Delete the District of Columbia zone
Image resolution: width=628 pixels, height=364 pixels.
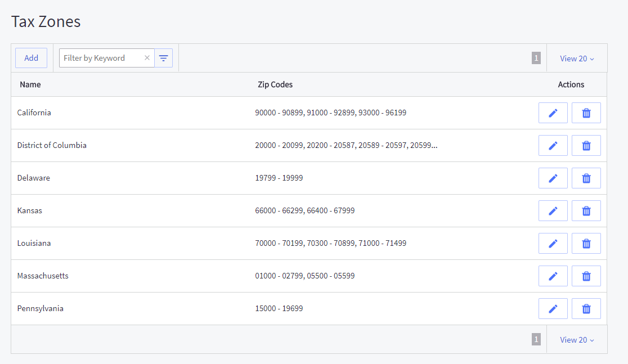(x=586, y=145)
